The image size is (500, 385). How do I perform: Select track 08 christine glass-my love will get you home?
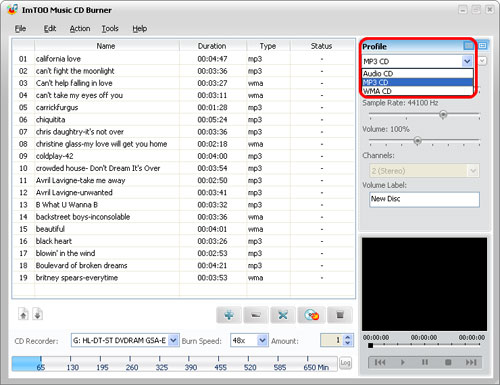(183, 144)
